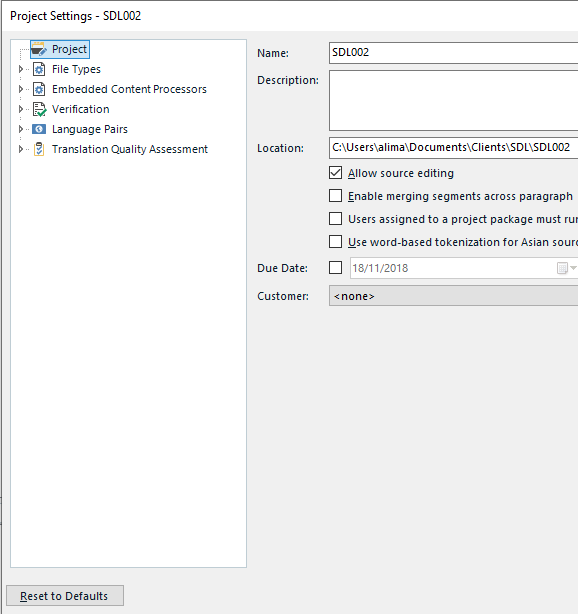The width and height of the screenshot is (578, 614).
Task: Expand the Language Pairs node
Action: 21,129
